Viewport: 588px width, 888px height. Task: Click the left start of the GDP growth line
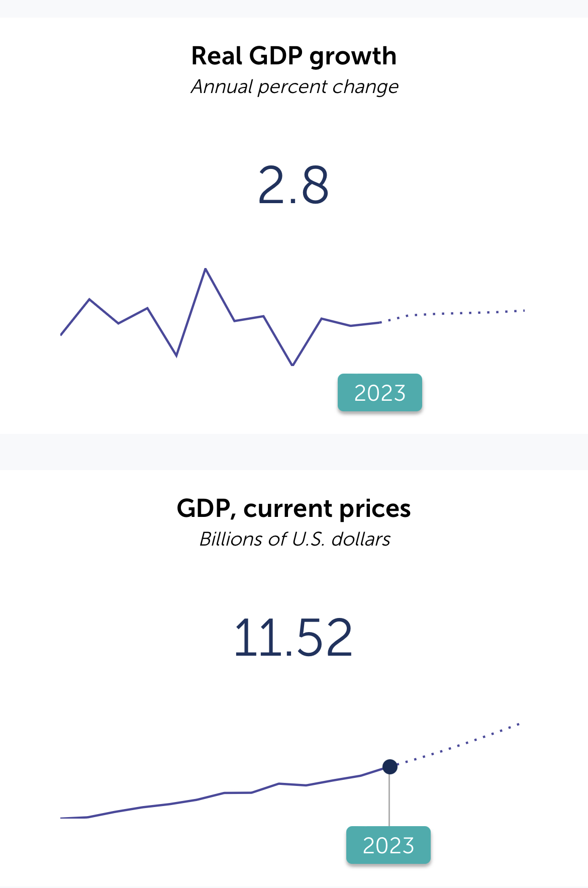[61, 334]
